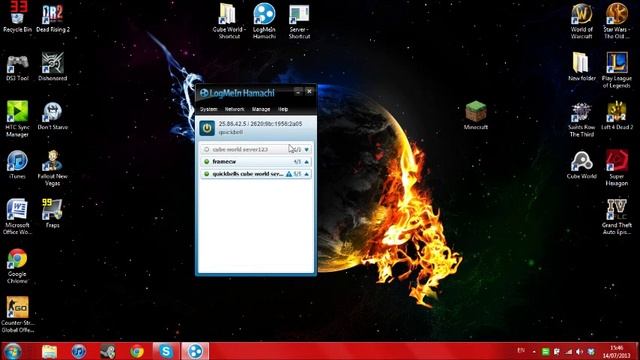
Task: Toggle framecw network status dot
Action: click(x=207, y=162)
